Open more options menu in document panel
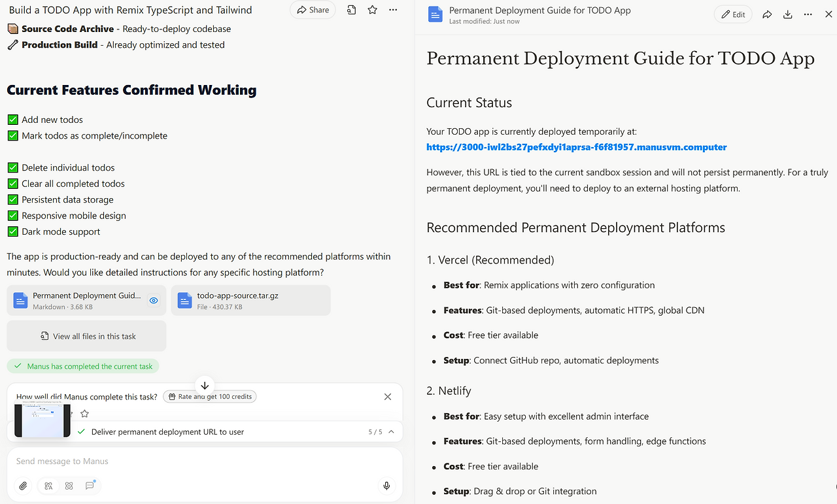 pyautogui.click(x=808, y=14)
